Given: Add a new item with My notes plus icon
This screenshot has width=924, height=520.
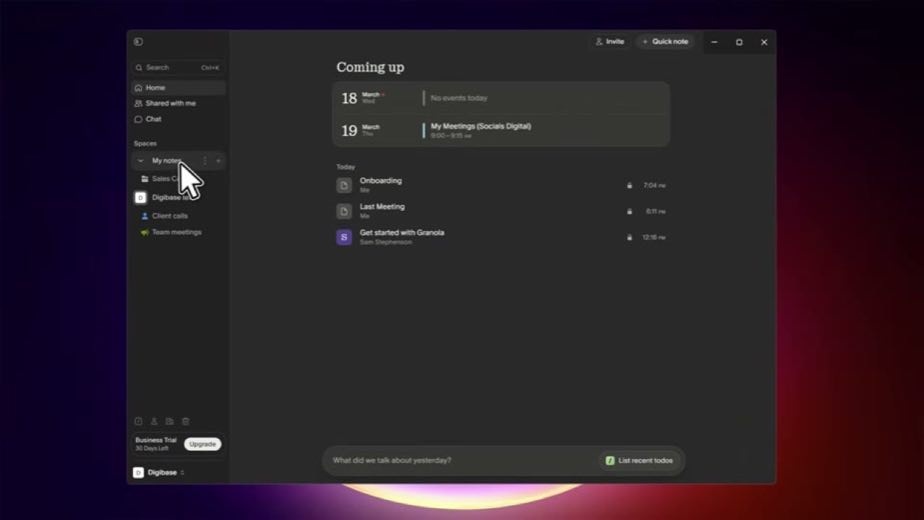Looking at the screenshot, I should (x=218, y=160).
